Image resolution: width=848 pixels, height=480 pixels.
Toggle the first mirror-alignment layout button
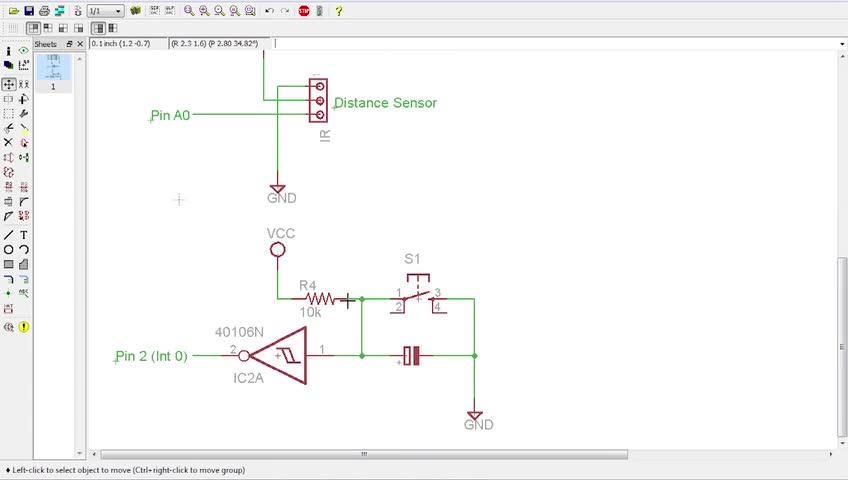coord(34,28)
